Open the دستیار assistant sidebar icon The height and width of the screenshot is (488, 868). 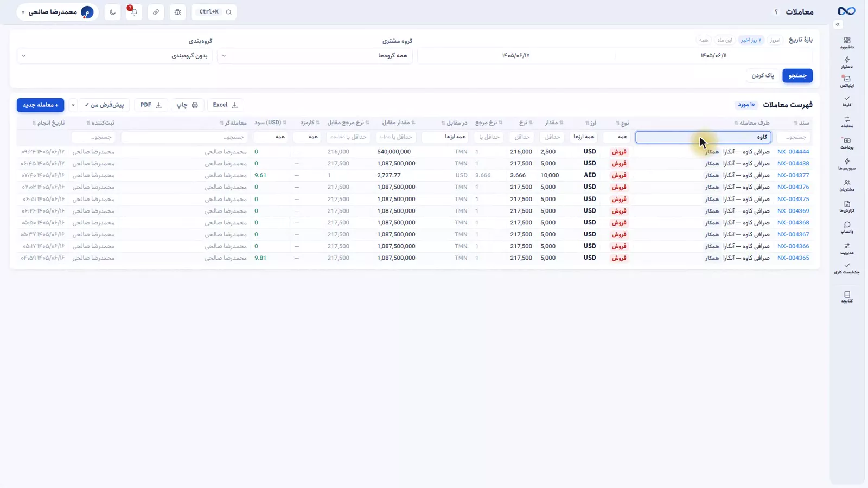point(847,63)
